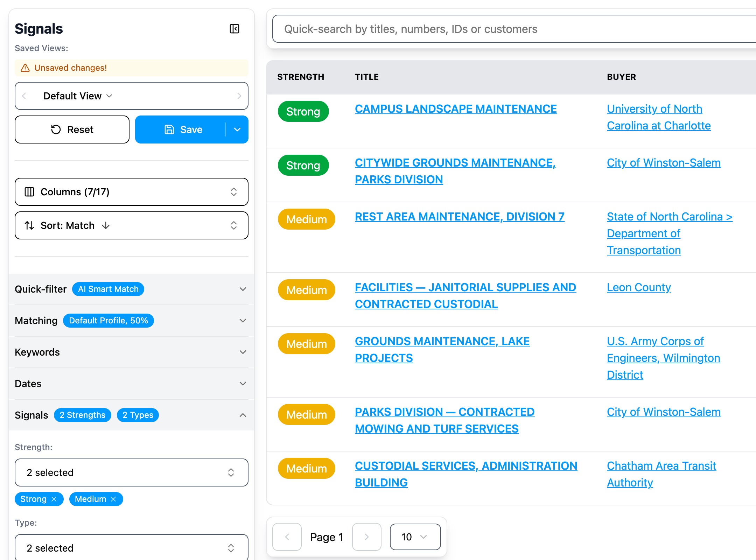Screen dimensions: 756x560
Task: Go to next saved view arrow
Action: (239, 96)
